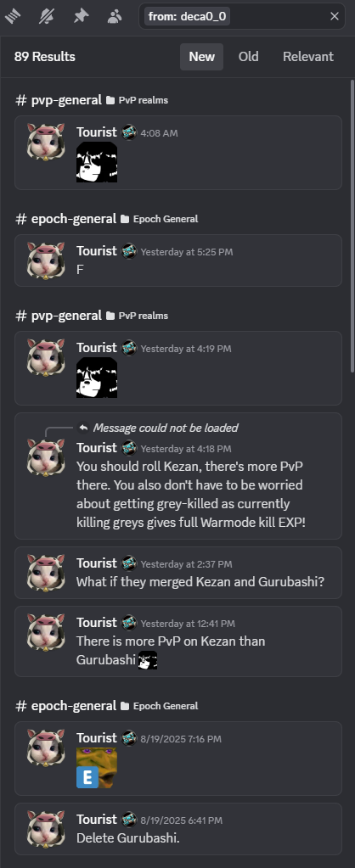Switch to Relevant results tab

click(308, 57)
